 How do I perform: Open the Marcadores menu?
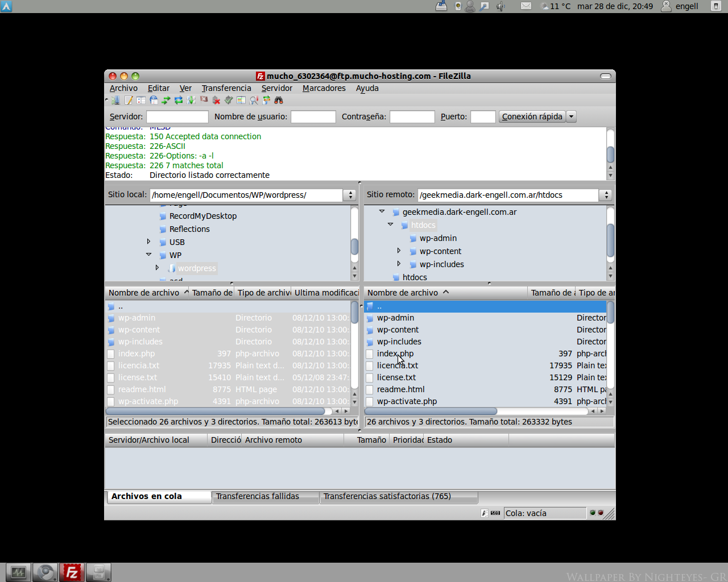click(x=324, y=88)
